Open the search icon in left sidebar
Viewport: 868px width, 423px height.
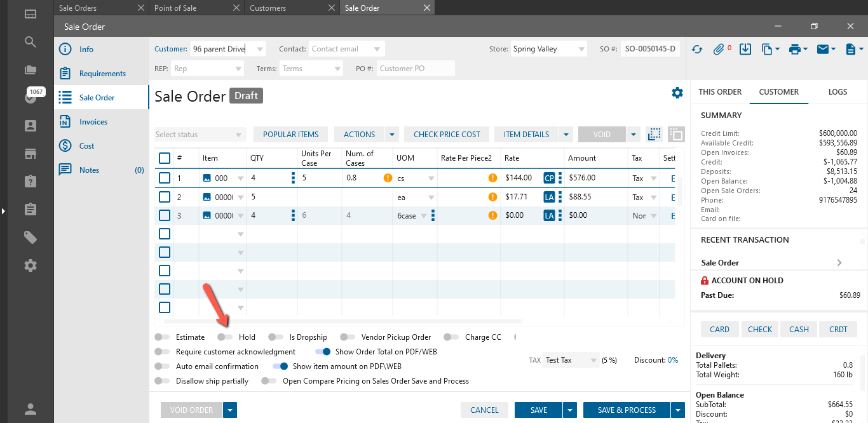click(30, 42)
